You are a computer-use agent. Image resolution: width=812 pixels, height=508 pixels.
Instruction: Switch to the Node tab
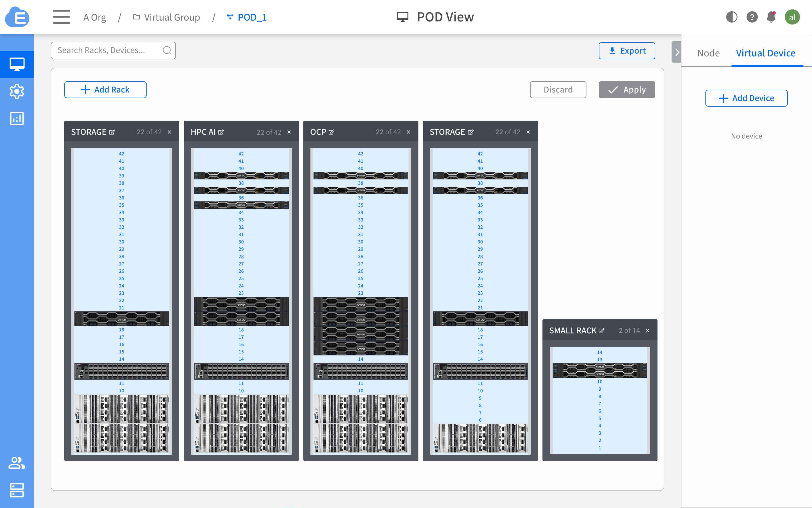708,53
